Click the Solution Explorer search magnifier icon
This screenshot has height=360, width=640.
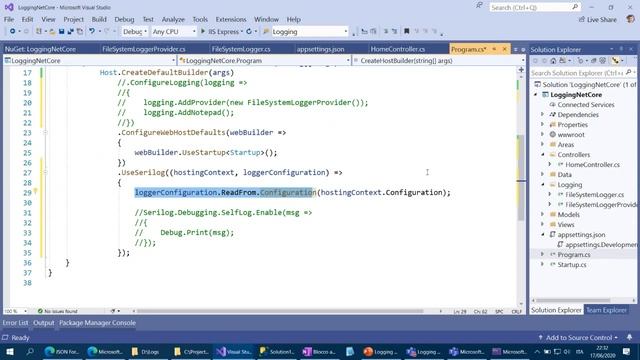pyautogui.click(x=628, y=73)
